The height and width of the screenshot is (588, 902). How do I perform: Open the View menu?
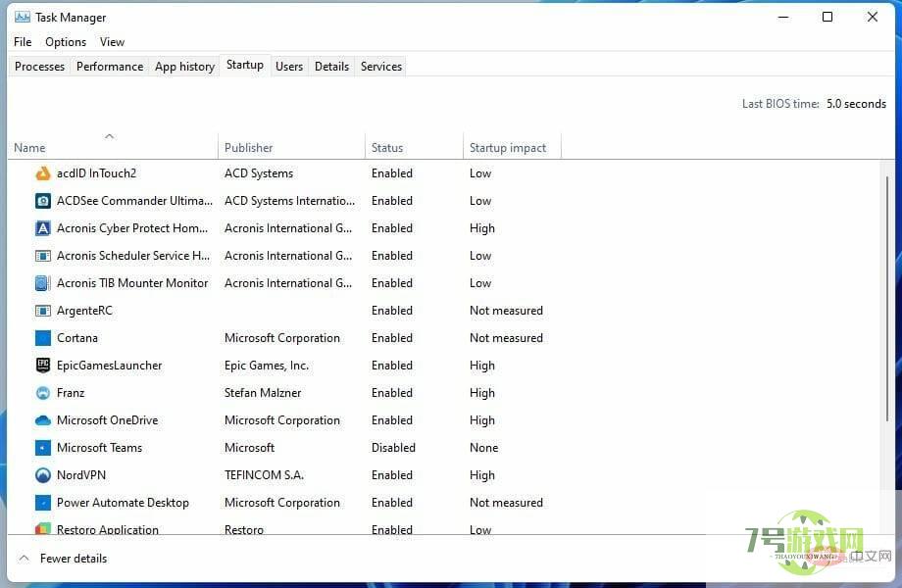[x=112, y=42]
